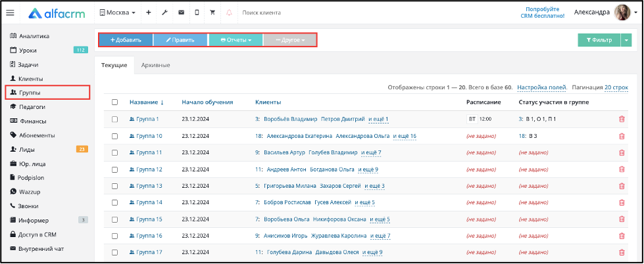This screenshot has height=264, width=644.
Task: Click the Добавить button
Action: tap(126, 40)
